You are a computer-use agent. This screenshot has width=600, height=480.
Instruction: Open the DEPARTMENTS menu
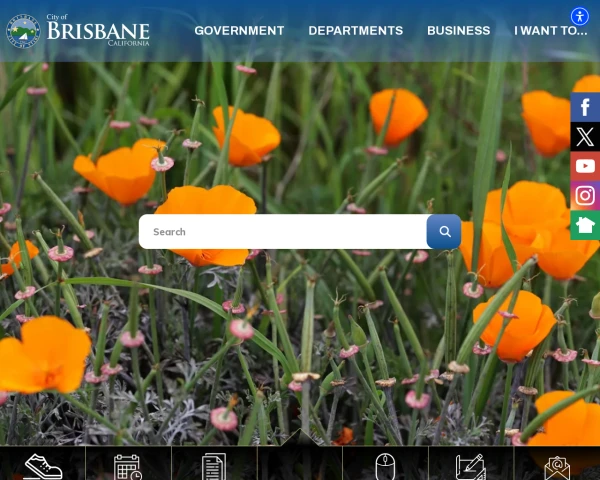click(355, 31)
